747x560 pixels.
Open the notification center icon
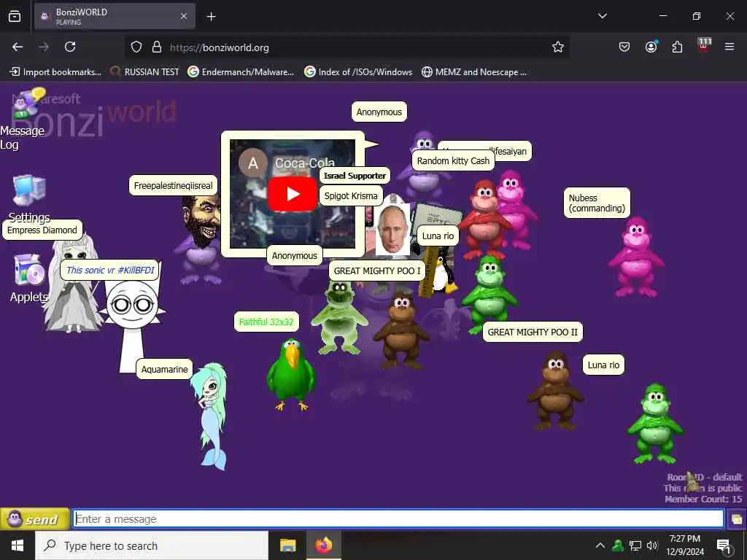click(724, 545)
